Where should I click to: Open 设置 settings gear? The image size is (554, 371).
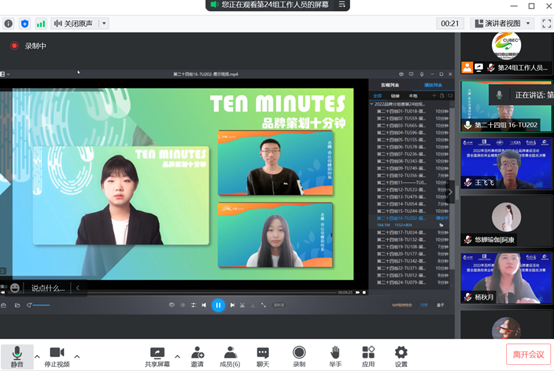click(401, 356)
